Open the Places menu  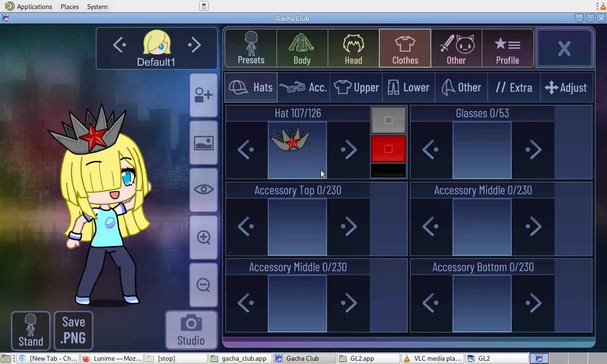(x=70, y=7)
